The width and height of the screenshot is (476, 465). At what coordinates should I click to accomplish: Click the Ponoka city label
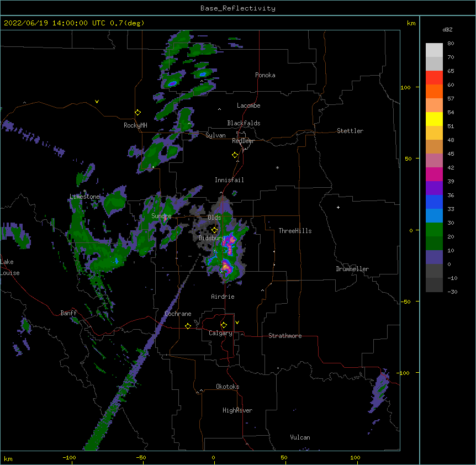pyautogui.click(x=265, y=75)
